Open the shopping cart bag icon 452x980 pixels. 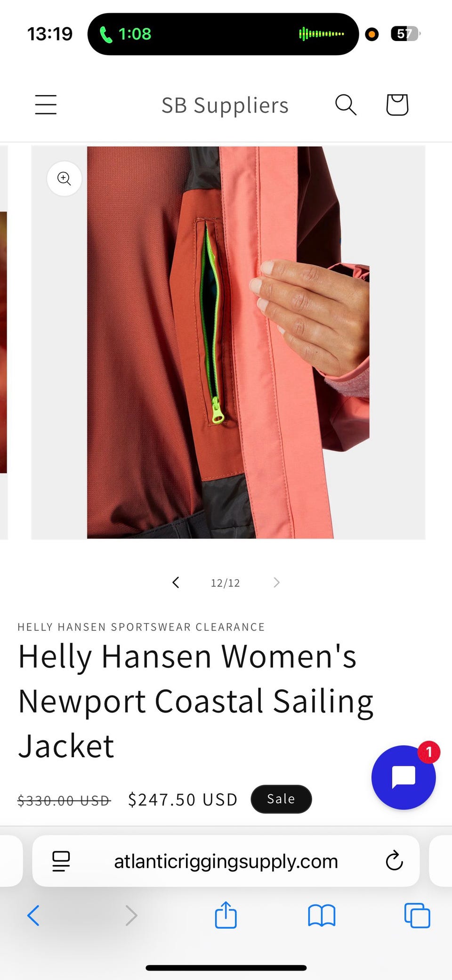[397, 105]
